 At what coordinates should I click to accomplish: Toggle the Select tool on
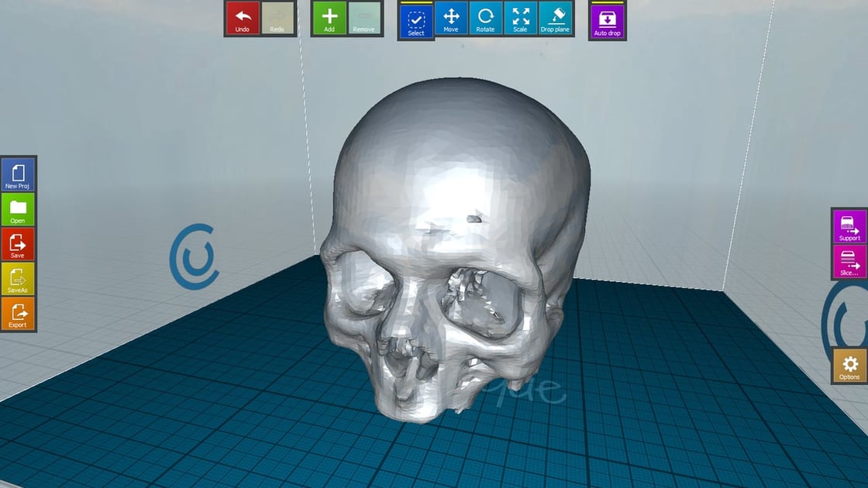pyautogui.click(x=415, y=19)
